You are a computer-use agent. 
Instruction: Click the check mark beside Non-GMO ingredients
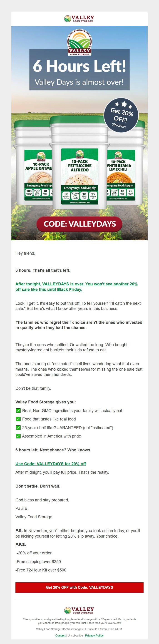(x=18, y=410)
